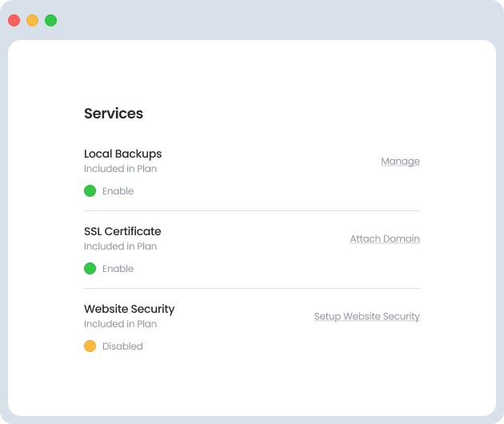Click the Services heading

tap(114, 114)
